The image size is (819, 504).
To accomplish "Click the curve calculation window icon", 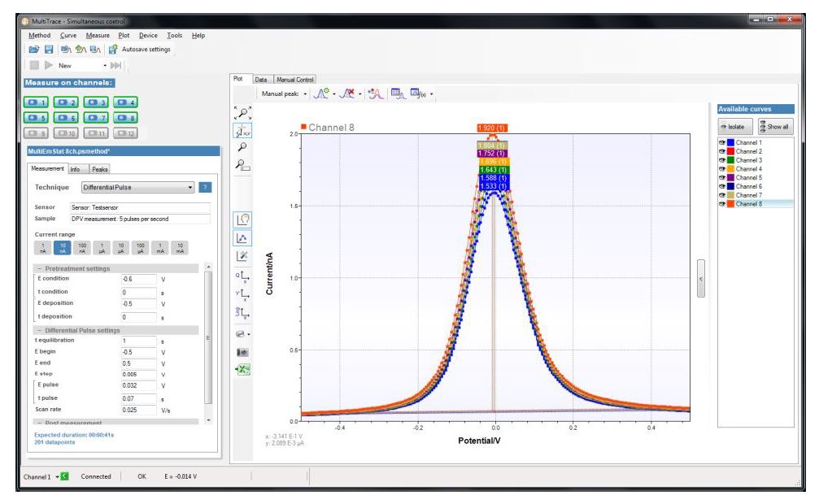I will (398, 93).
